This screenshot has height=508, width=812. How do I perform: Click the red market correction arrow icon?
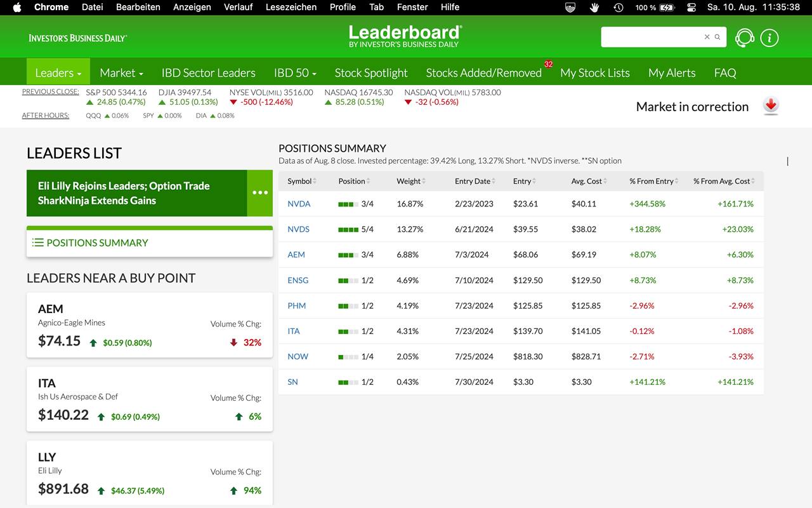[x=771, y=106]
